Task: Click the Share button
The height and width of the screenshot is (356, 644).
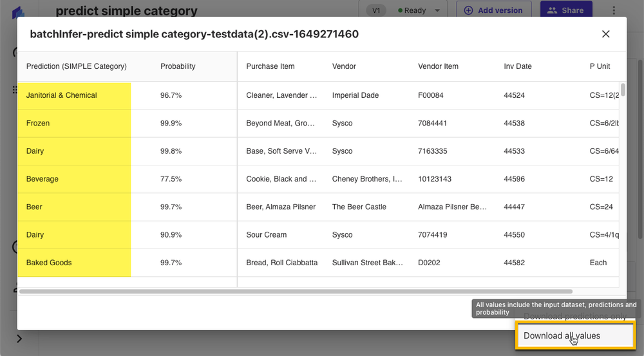Action: click(x=566, y=10)
